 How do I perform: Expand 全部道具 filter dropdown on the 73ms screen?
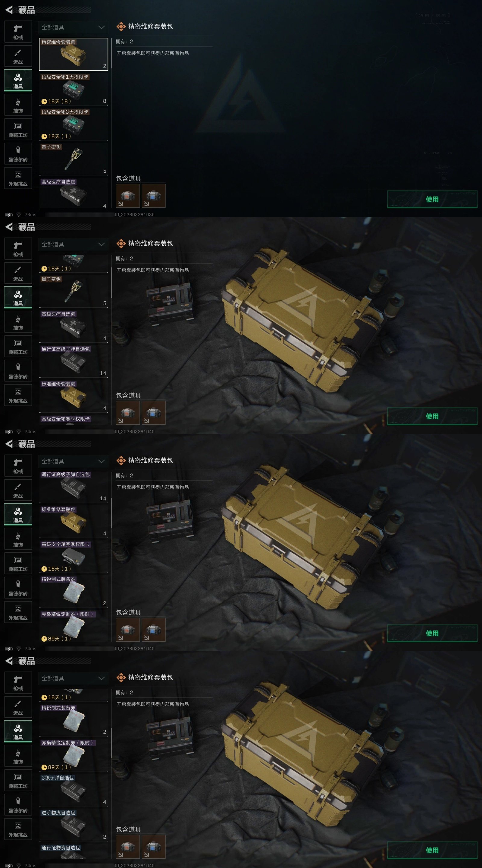[74, 27]
